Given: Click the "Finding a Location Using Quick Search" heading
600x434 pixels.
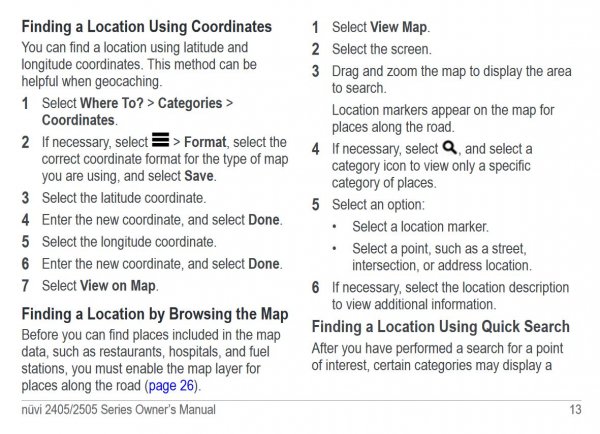Looking at the screenshot, I should [440, 327].
